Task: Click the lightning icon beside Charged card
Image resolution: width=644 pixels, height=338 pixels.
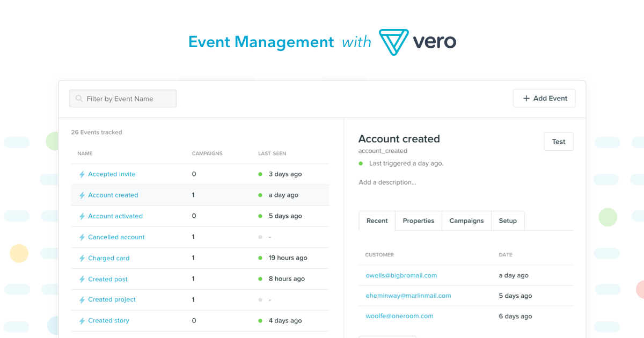Action: (82, 258)
